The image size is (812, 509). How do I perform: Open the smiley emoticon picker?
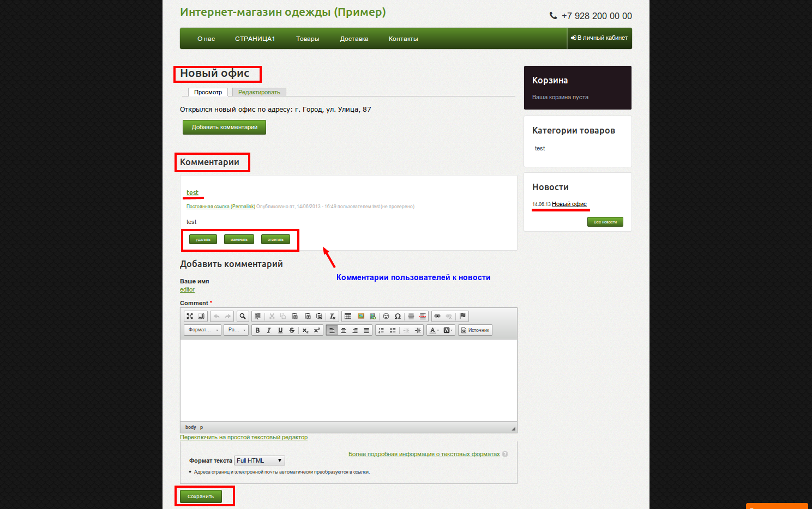point(386,316)
